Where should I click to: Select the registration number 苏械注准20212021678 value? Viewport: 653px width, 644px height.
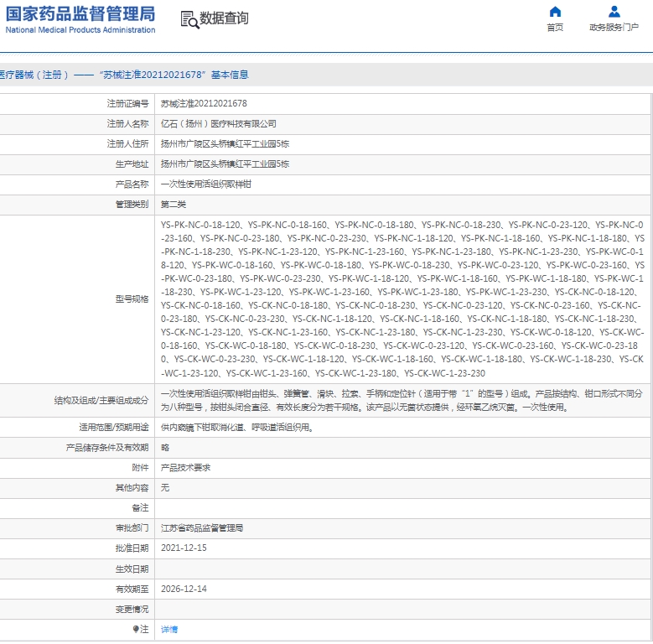pyautogui.click(x=204, y=103)
